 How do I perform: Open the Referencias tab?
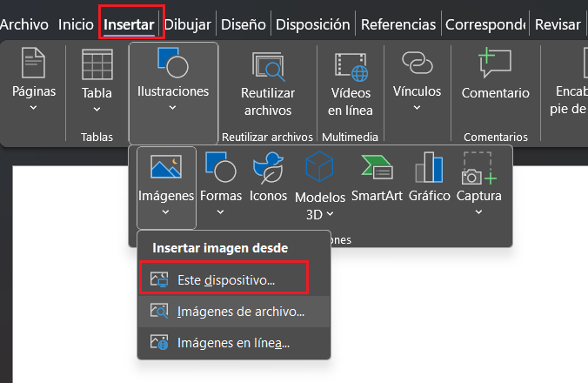click(398, 24)
